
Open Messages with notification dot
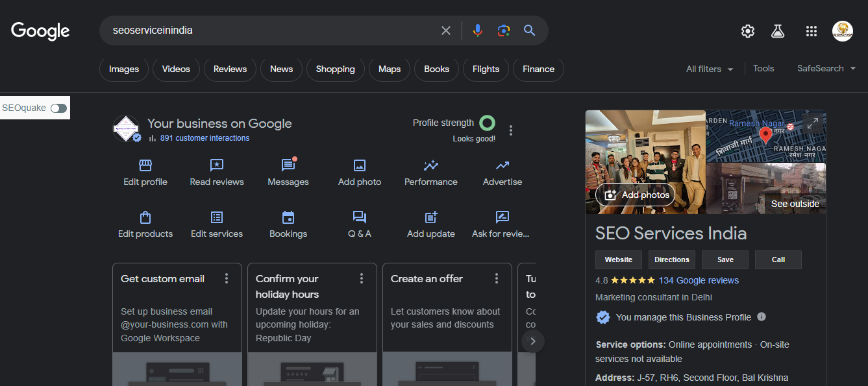288,165
